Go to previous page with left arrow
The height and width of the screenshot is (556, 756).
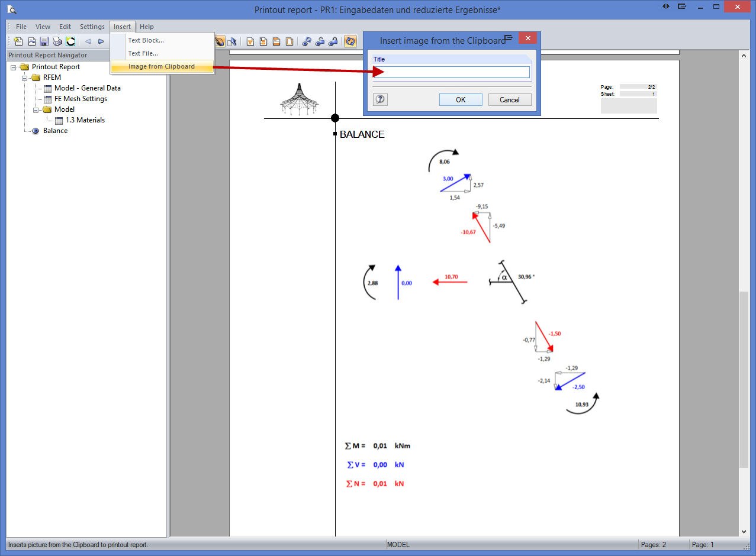point(88,41)
